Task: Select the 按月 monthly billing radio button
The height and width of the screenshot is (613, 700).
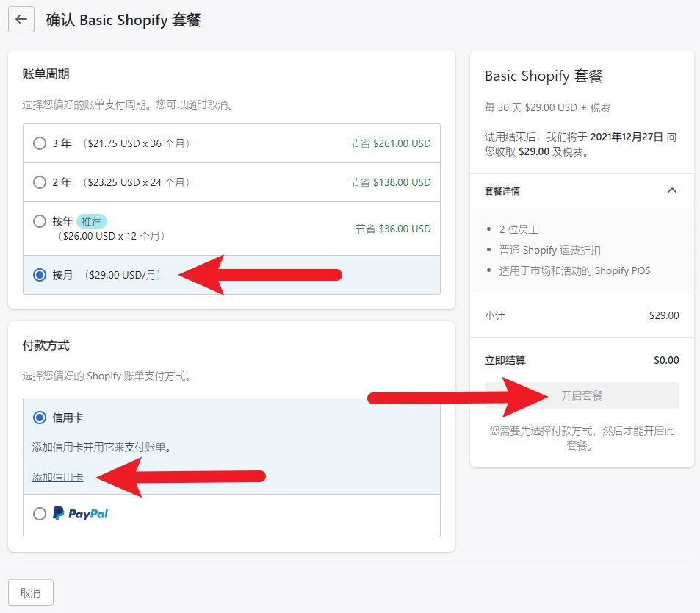Action: tap(40, 275)
